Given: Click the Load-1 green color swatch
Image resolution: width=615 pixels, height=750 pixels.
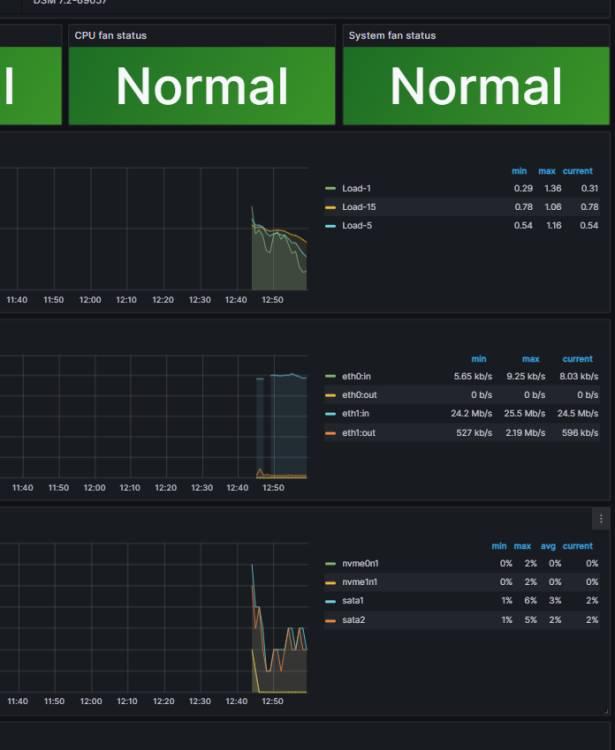Looking at the screenshot, I should tap(330, 188).
